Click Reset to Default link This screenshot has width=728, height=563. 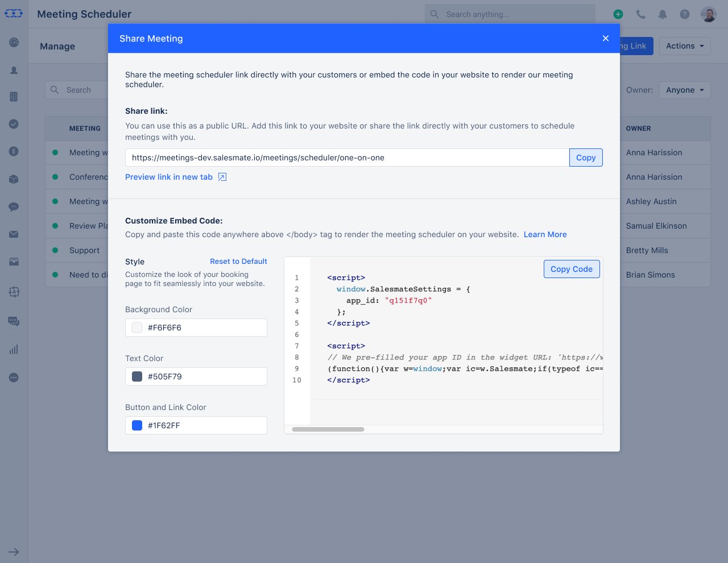238,261
